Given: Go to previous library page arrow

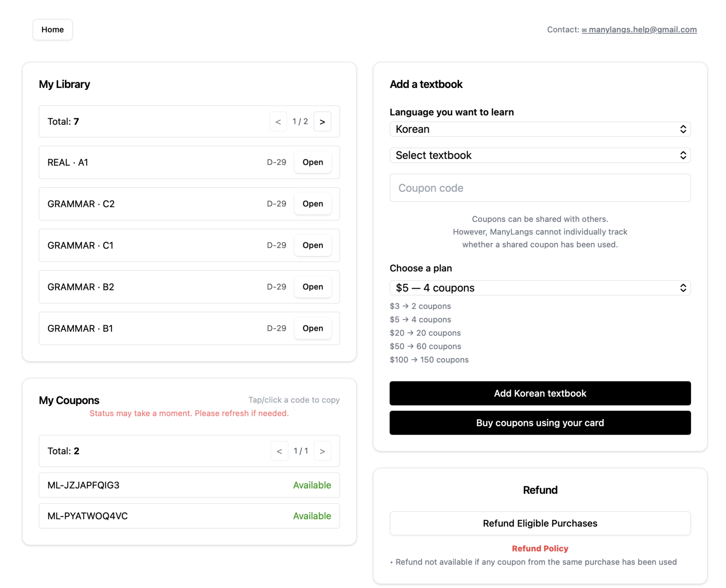Looking at the screenshot, I should coord(278,122).
